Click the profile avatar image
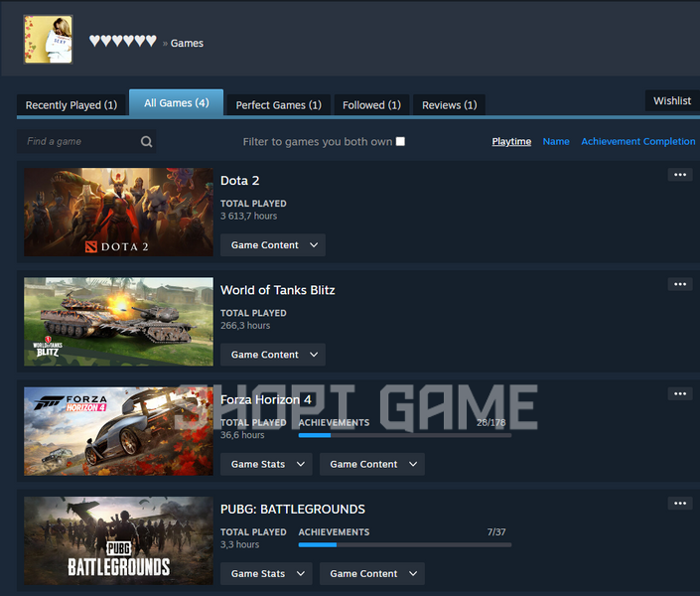Screen dimensions: 700x596 point(49,40)
